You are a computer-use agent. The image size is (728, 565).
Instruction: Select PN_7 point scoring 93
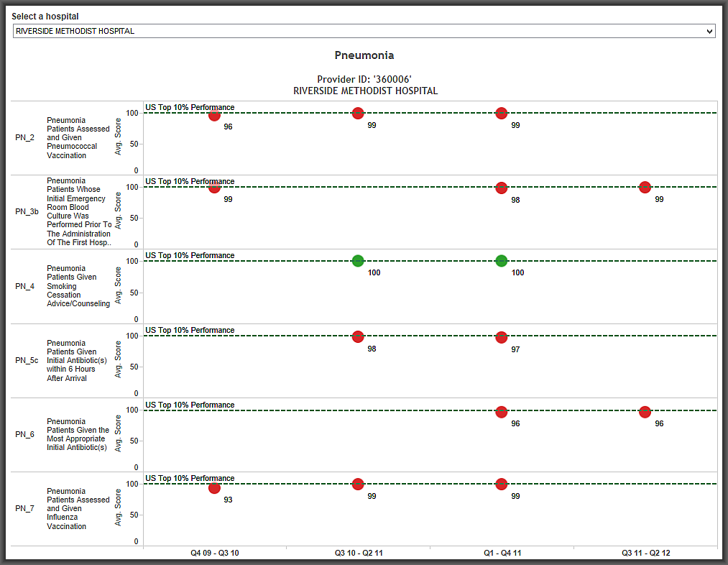(214, 488)
